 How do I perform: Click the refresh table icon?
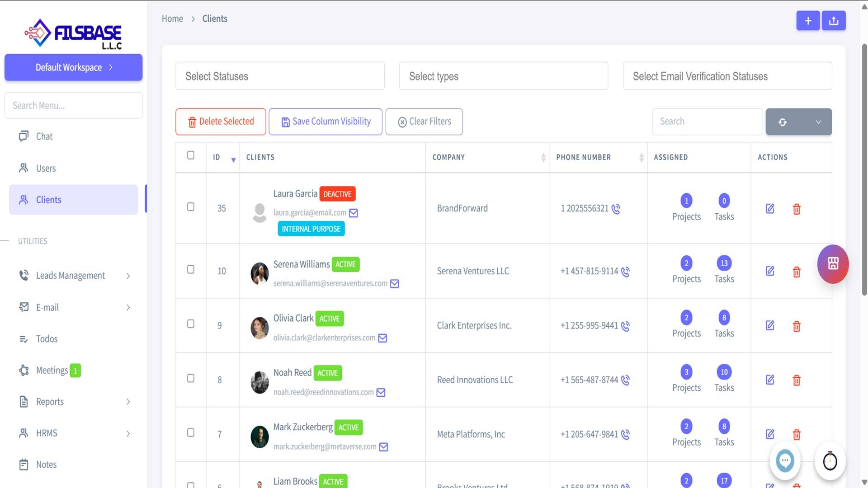click(783, 122)
